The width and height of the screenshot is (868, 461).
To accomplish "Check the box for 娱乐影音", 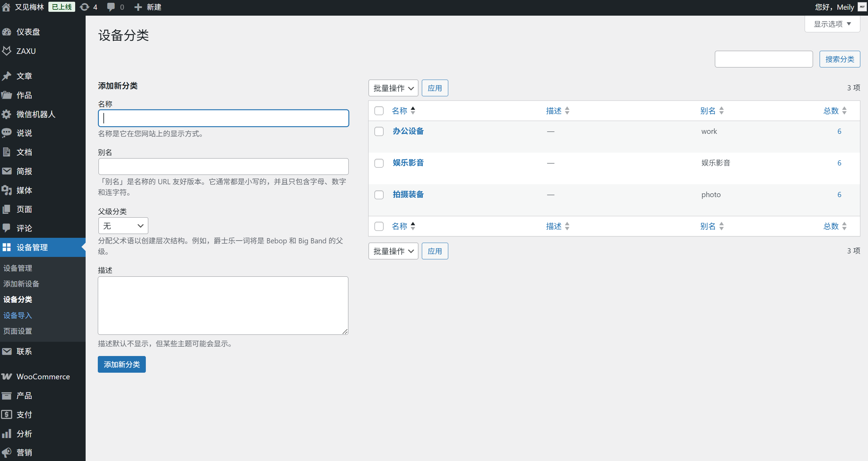I will click(x=379, y=163).
